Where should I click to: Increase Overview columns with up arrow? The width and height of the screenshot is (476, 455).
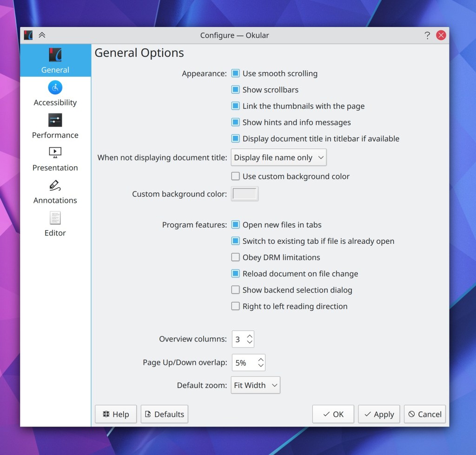coord(250,335)
